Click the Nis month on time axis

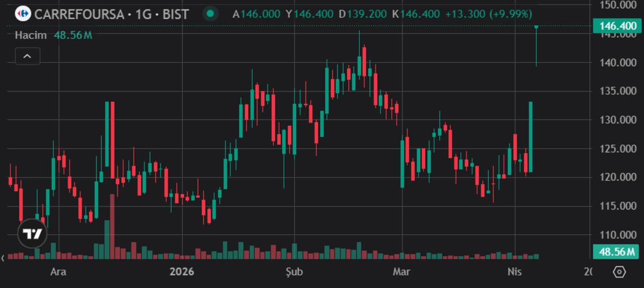point(515,272)
